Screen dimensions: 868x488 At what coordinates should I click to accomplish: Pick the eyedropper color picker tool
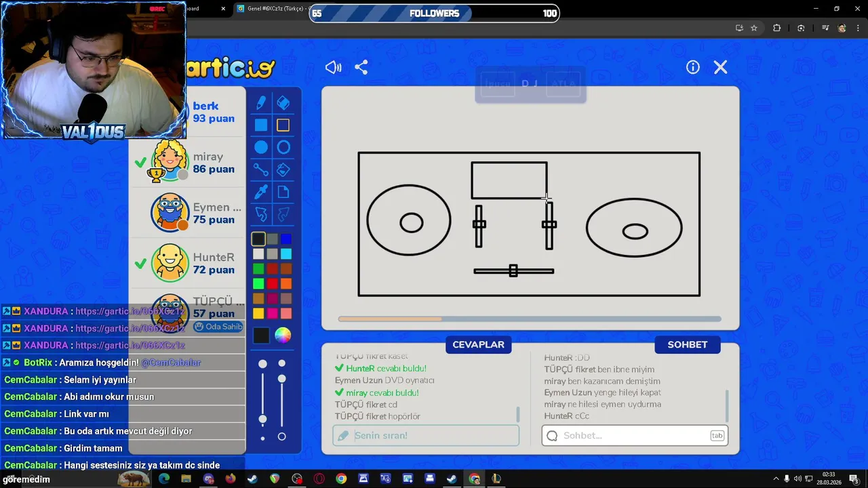pyautogui.click(x=261, y=192)
